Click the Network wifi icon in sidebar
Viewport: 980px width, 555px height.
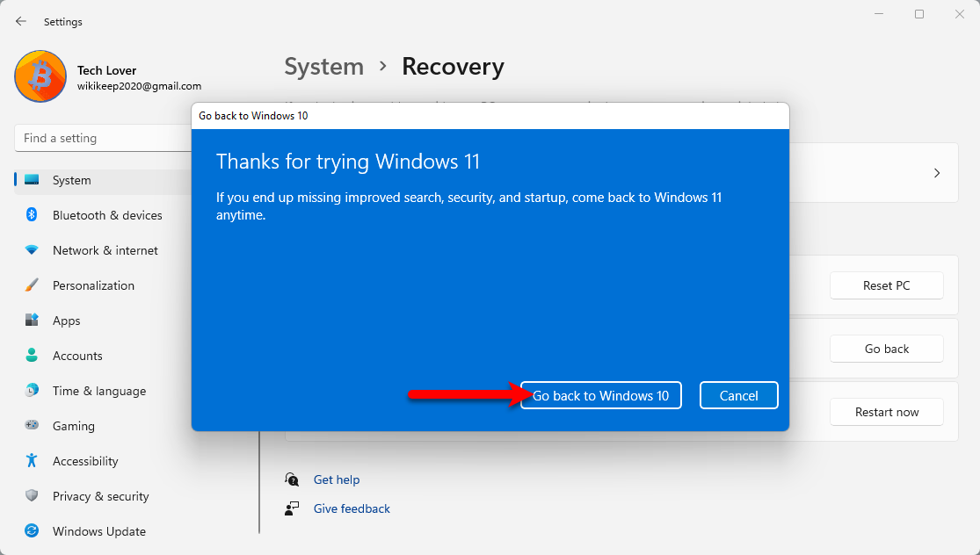(32, 249)
